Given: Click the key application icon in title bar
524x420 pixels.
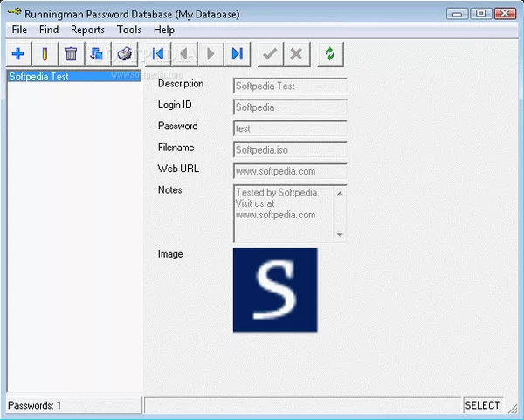Looking at the screenshot, I should pyautogui.click(x=14, y=12).
